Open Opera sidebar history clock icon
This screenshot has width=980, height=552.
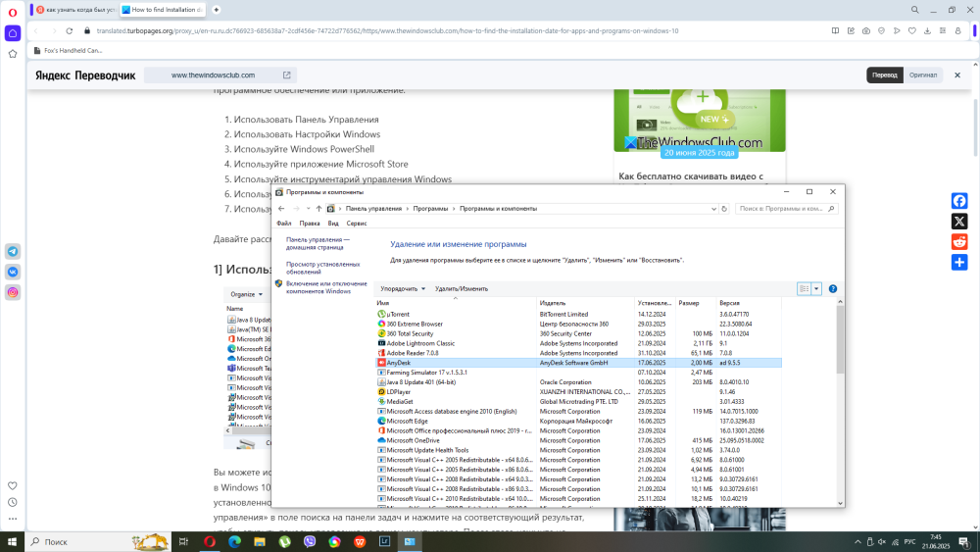13,502
